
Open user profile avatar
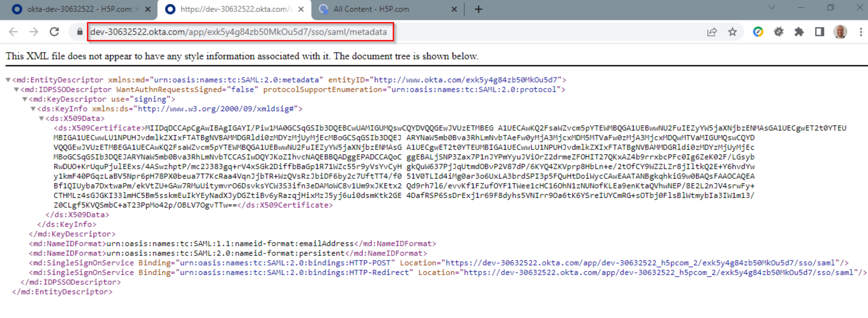coord(840,32)
